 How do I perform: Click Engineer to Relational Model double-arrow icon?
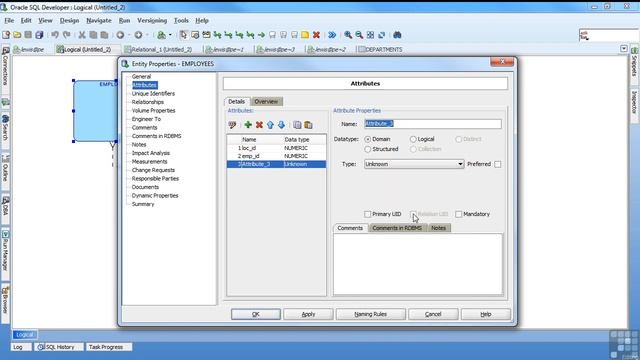point(332,35)
